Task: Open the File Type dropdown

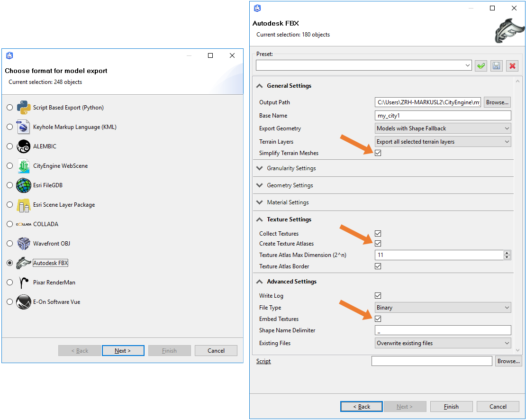Action: point(443,308)
